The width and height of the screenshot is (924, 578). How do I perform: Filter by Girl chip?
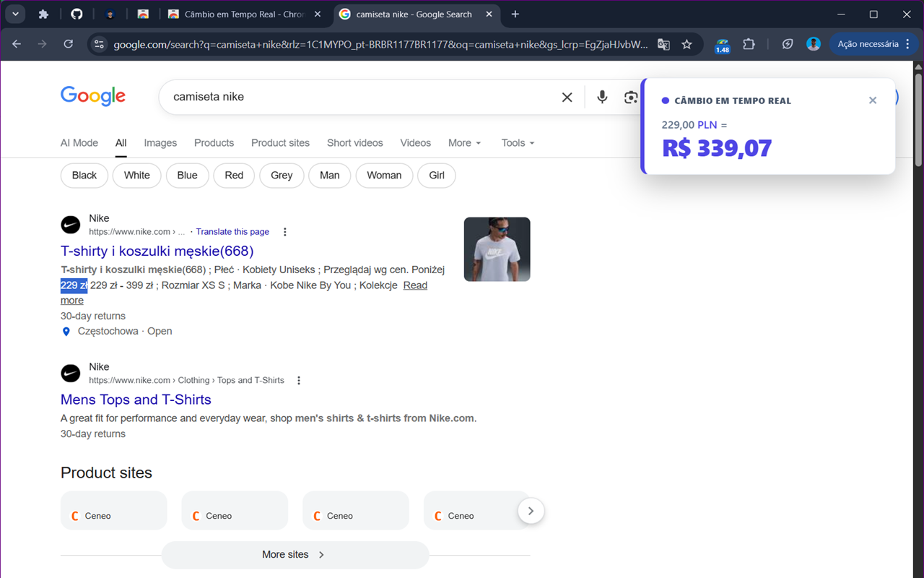click(x=437, y=176)
